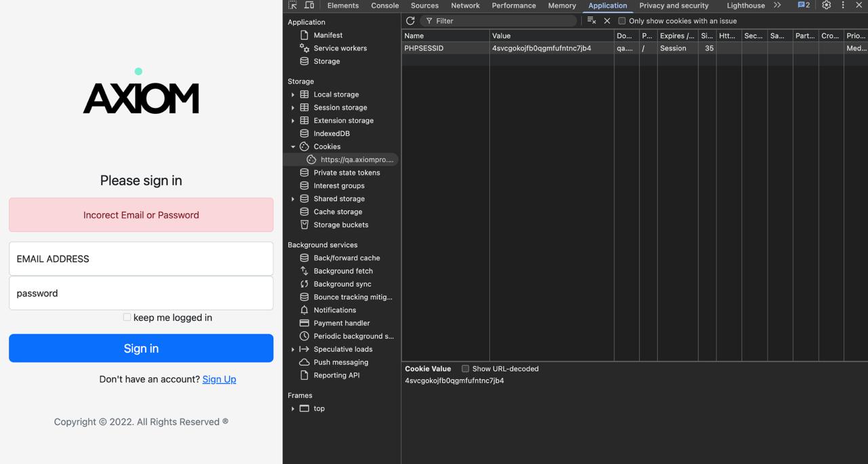The width and height of the screenshot is (868, 464).
Task: Collapse the Cookies tree node
Action: tap(293, 147)
